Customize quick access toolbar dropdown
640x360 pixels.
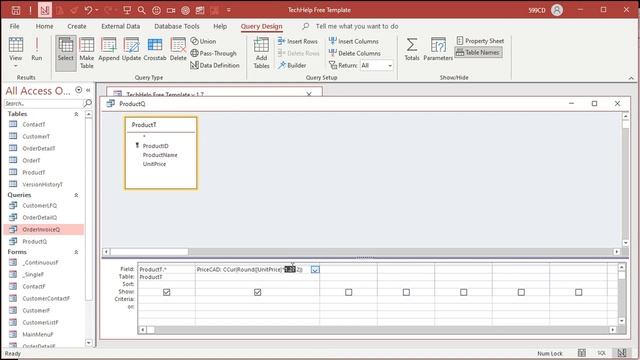229,10
